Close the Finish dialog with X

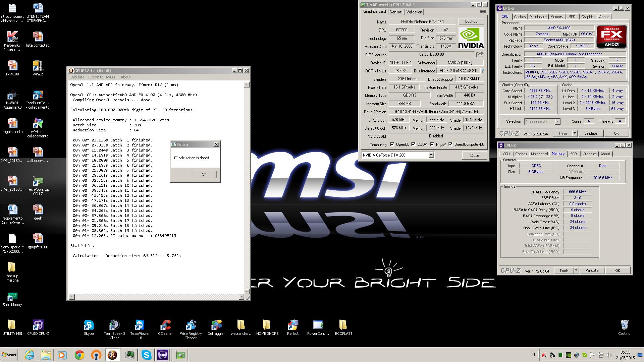[216, 144]
